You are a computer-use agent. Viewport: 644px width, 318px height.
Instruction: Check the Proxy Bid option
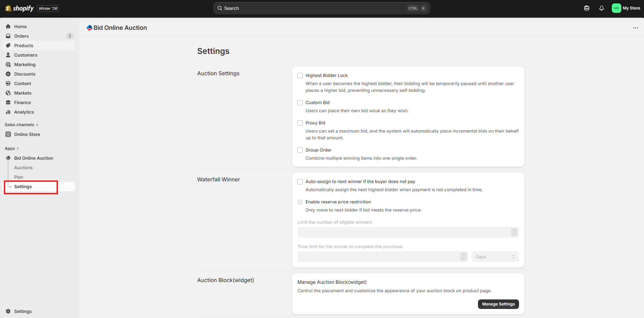tap(300, 123)
